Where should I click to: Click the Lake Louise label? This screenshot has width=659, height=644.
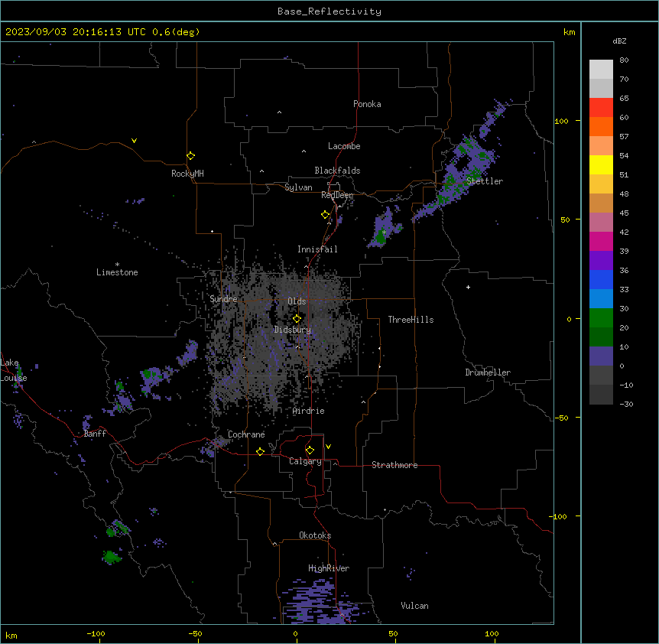(x=13, y=370)
